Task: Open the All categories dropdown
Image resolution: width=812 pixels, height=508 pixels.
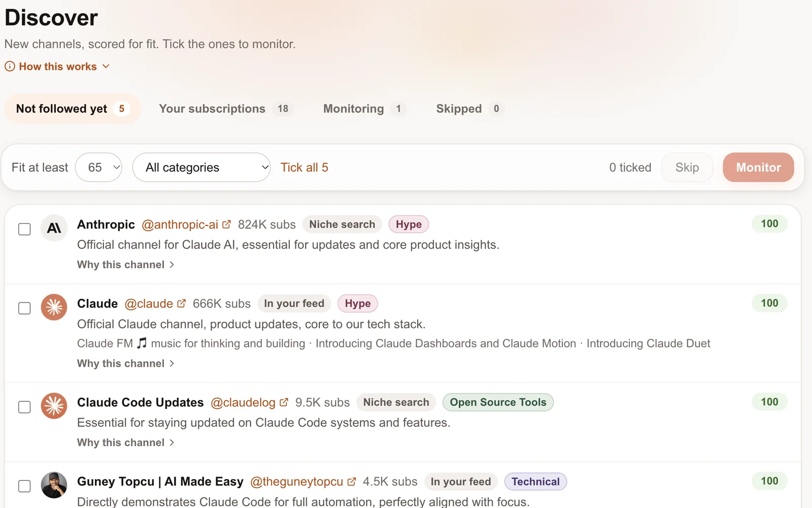Action: pyautogui.click(x=201, y=167)
